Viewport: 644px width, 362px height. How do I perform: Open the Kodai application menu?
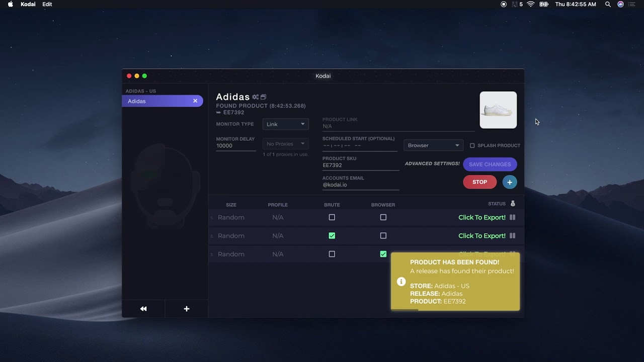pos(28,4)
